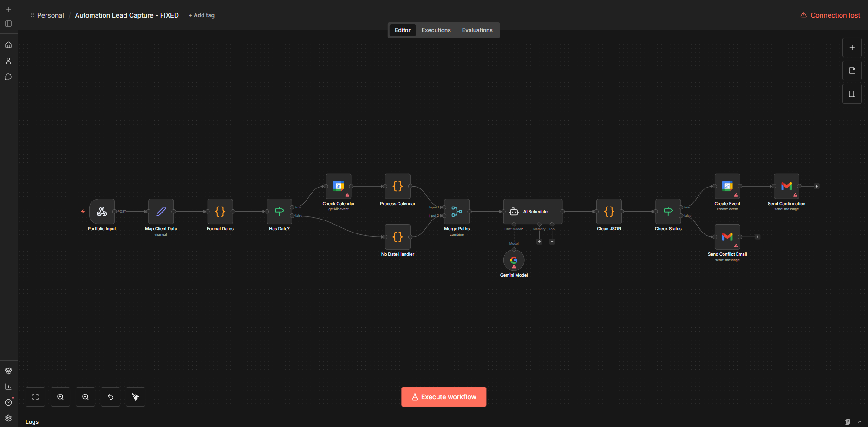
Task: Open the Check Calendar node
Action: (x=338, y=186)
